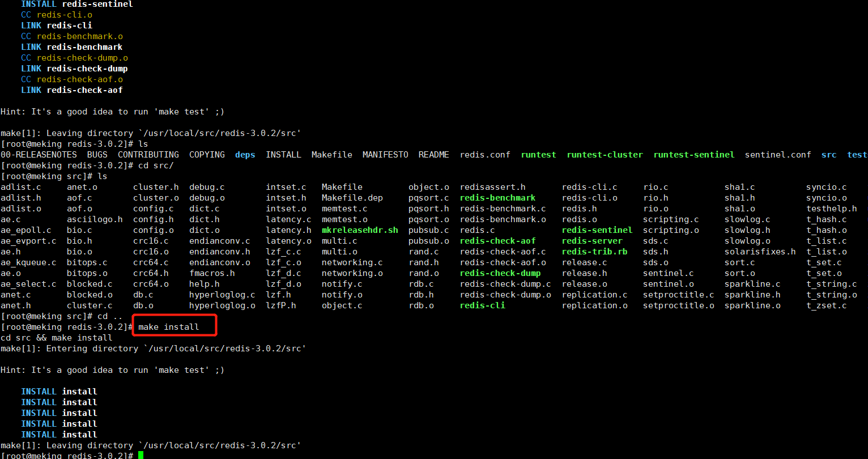Select the BUGS file name

point(97,155)
